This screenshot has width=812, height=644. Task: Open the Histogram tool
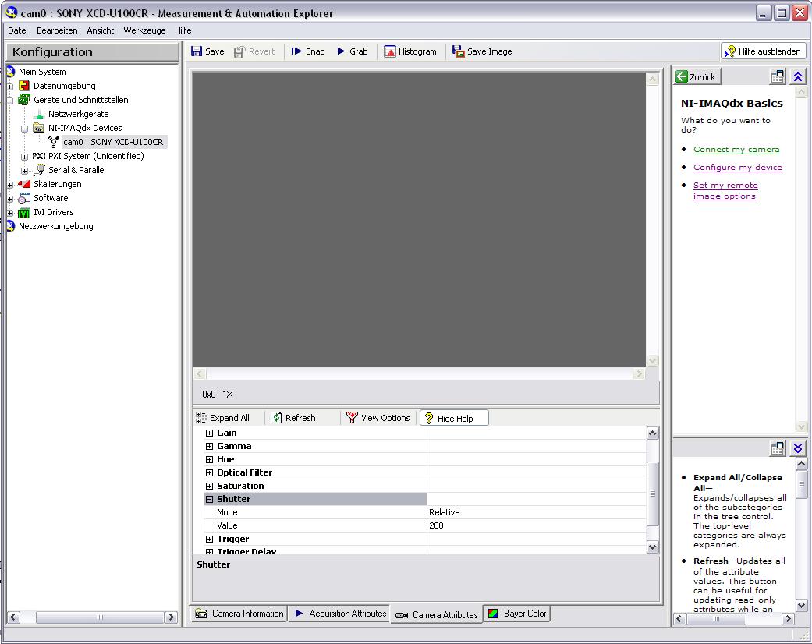410,51
